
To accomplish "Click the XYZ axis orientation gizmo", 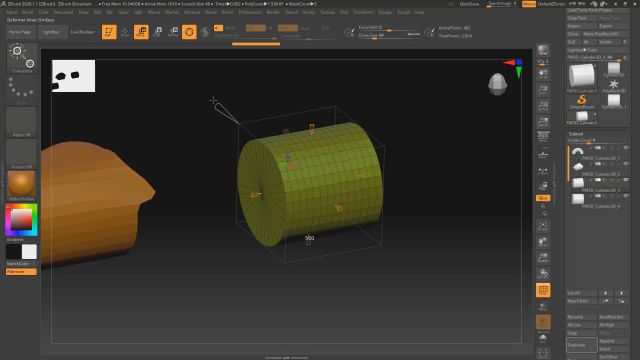I will 514,69.
